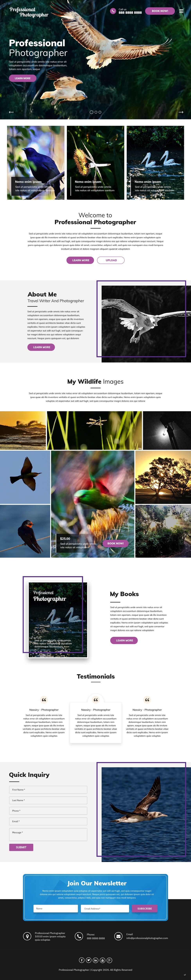Click the right testimonial quote icon
The image size is (191, 980).
click(x=147, y=700)
